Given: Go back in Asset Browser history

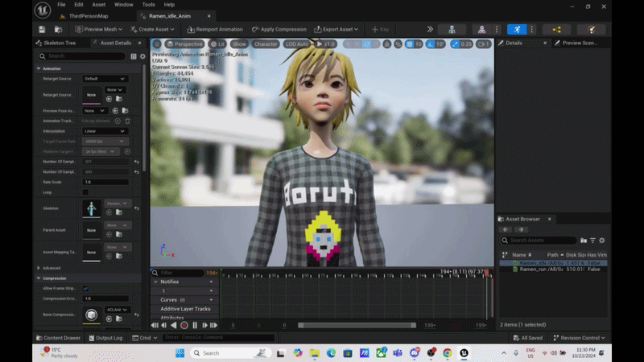Looking at the screenshot, I should [506, 229].
